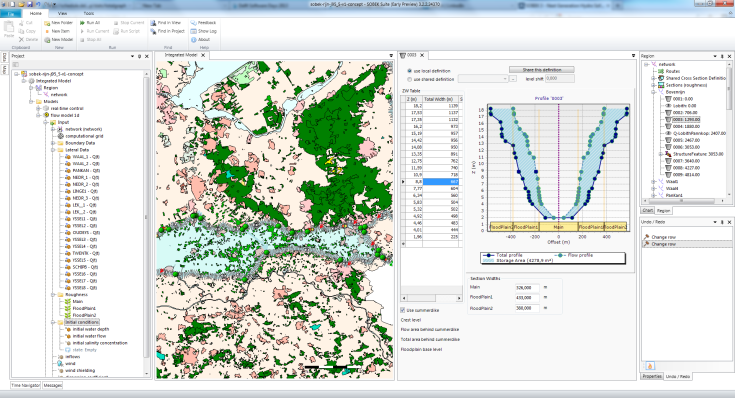Switch to the View ribbon tab
The width and height of the screenshot is (735, 398).
pos(62,14)
